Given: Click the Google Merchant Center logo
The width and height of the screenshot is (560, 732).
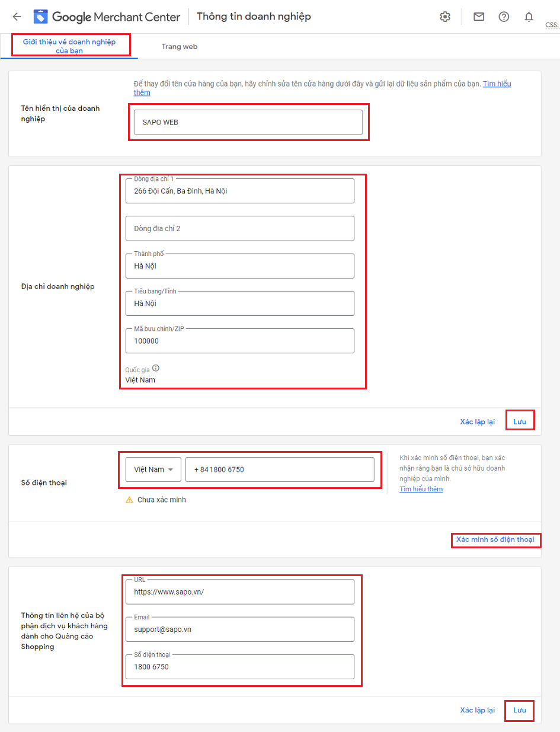Looking at the screenshot, I should pos(40,16).
